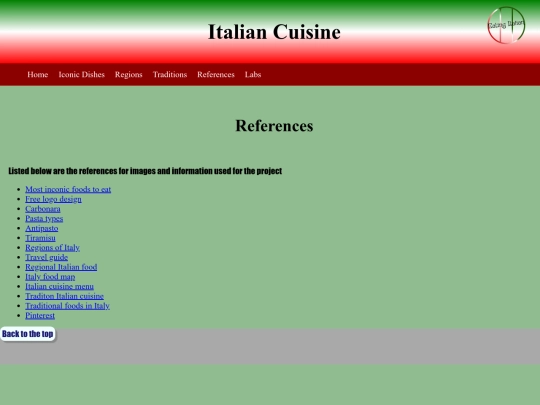
Task: Open the Carbonara reference link
Action: 43,209
